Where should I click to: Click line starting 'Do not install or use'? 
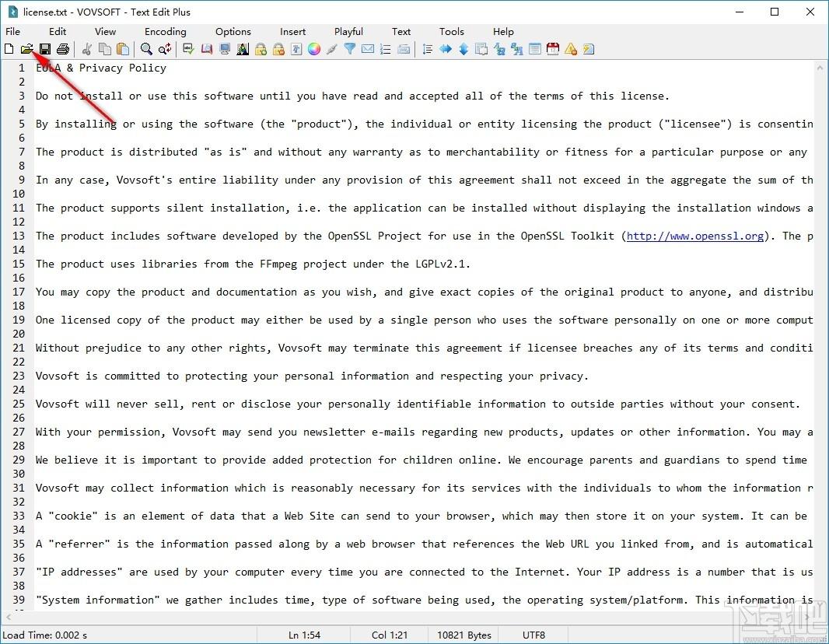pos(352,96)
